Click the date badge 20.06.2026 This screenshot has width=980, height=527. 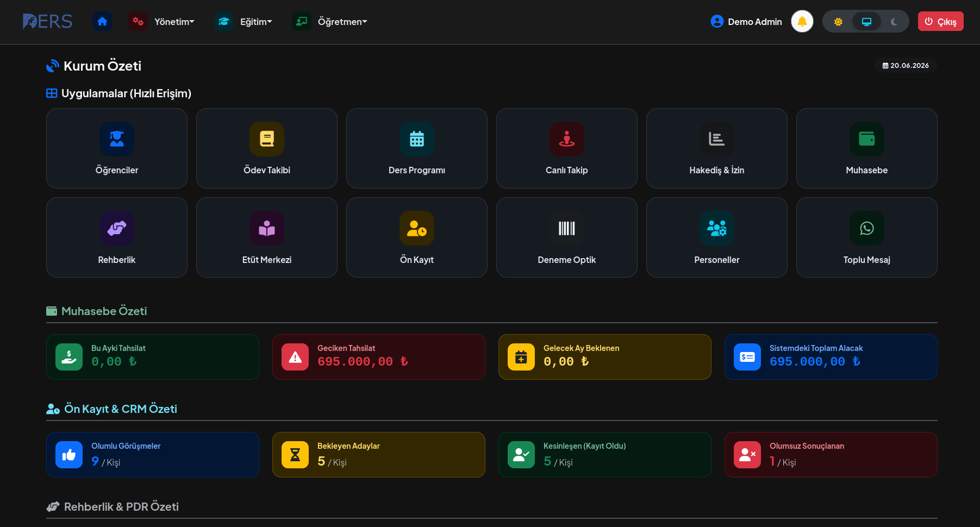coord(906,65)
